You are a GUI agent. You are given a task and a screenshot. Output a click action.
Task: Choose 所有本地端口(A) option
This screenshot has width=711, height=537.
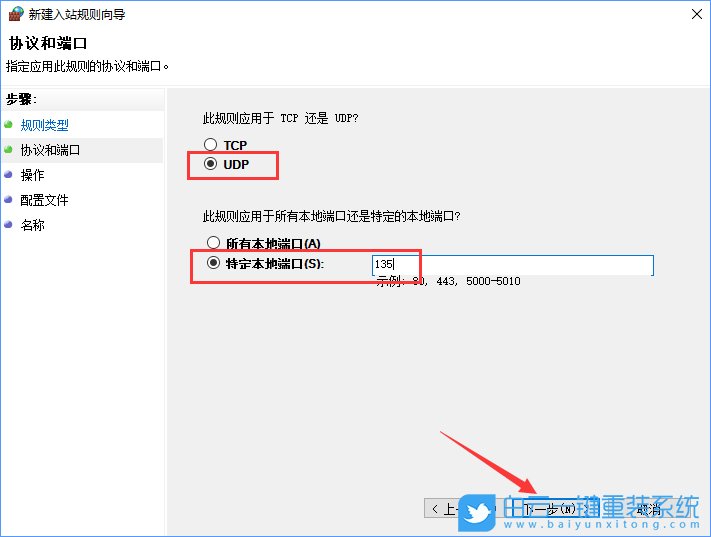213,243
